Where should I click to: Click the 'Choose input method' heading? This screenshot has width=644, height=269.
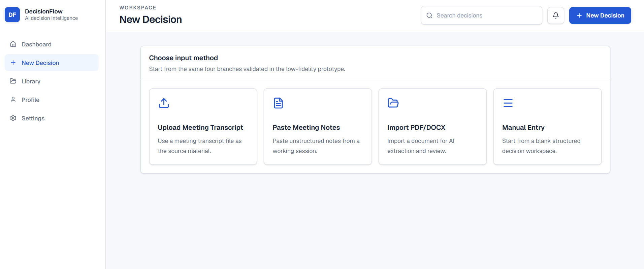coord(184,58)
